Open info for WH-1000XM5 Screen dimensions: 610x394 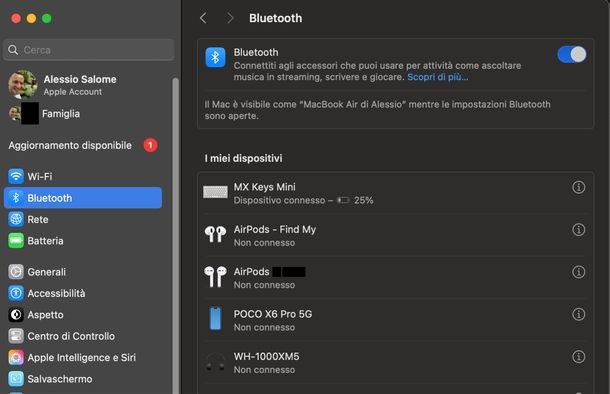pos(578,356)
